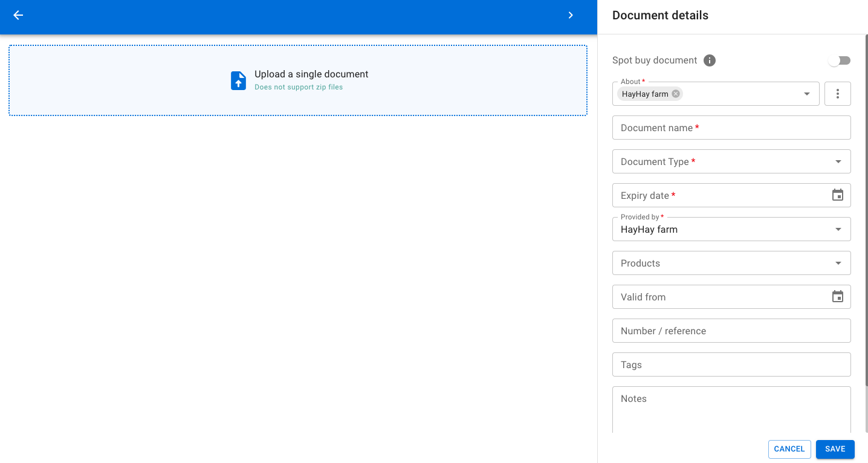Open the Document Type dropdown
Image resolution: width=868 pixels, height=463 pixels.
click(731, 161)
